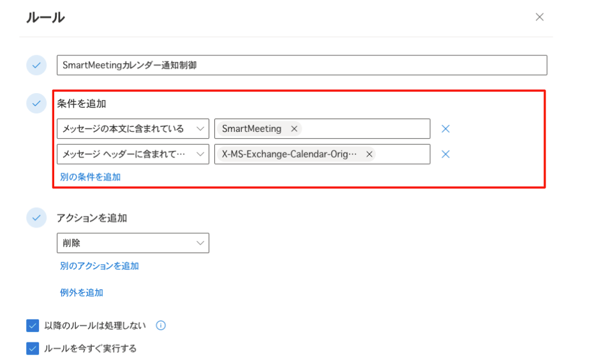This screenshot has height=364, width=594.
Task: Close the ルール dialog
Action: tap(540, 17)
